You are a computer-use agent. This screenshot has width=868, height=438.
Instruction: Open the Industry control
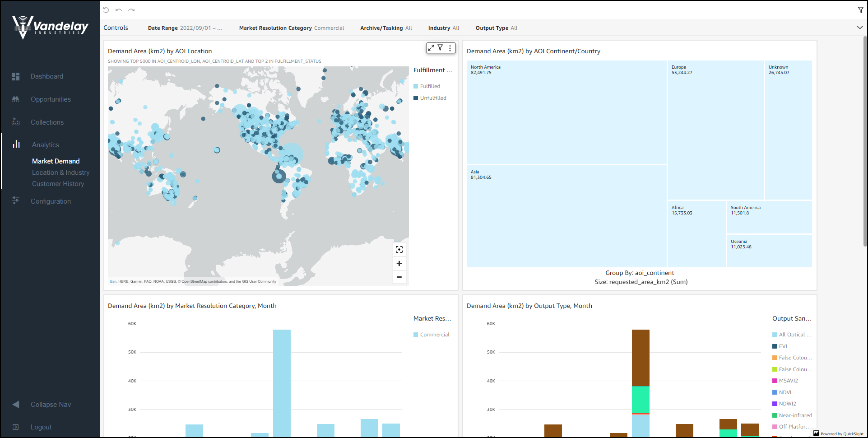point(444,28)
